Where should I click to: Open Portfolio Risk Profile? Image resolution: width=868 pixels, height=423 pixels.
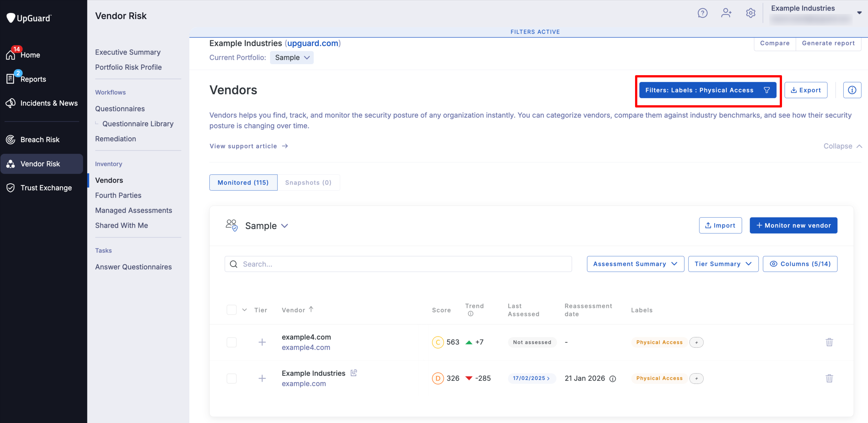[128, 67]
